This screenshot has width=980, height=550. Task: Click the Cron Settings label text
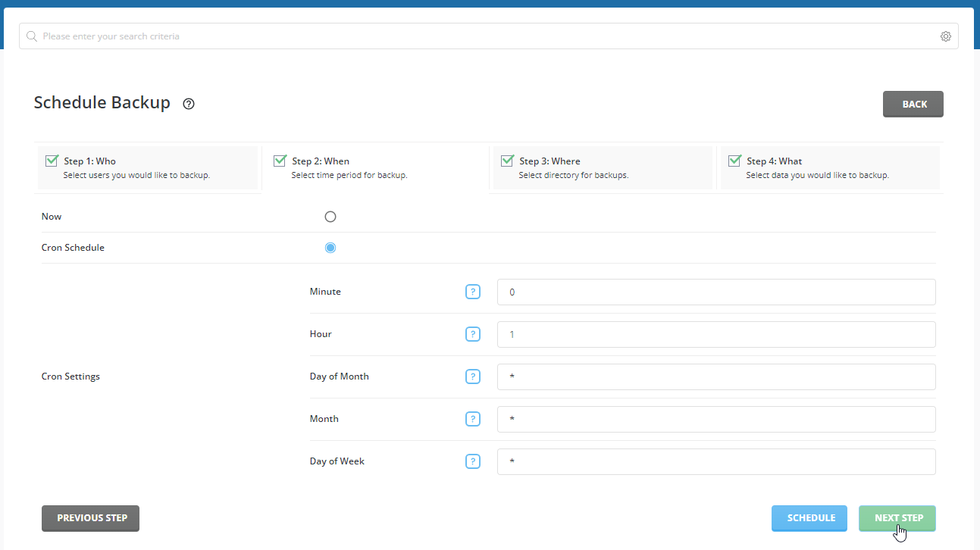tap(70, 377)
